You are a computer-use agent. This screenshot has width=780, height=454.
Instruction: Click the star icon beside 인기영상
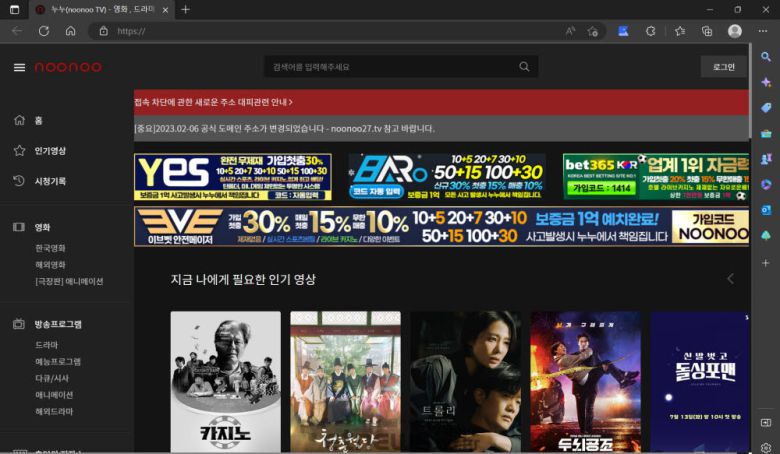coord(19,150)
